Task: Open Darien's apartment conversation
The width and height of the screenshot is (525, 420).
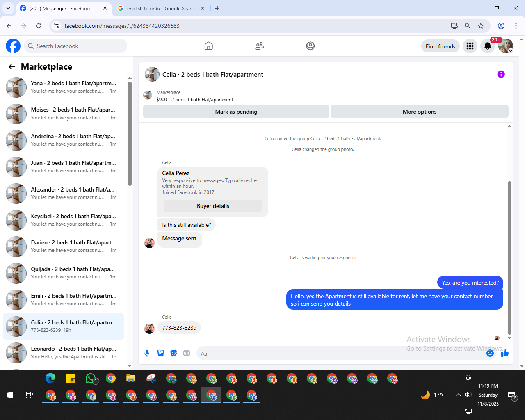Action: [64, 247]
